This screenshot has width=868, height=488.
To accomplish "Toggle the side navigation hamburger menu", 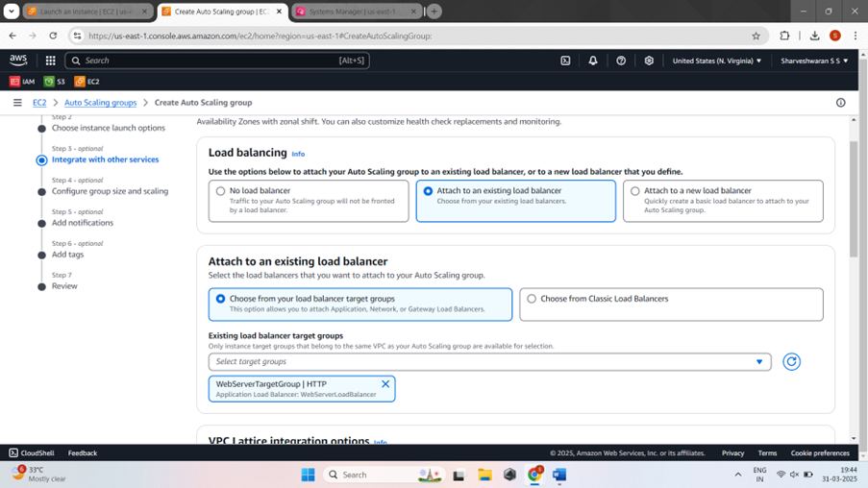I will tap(17, 103).
